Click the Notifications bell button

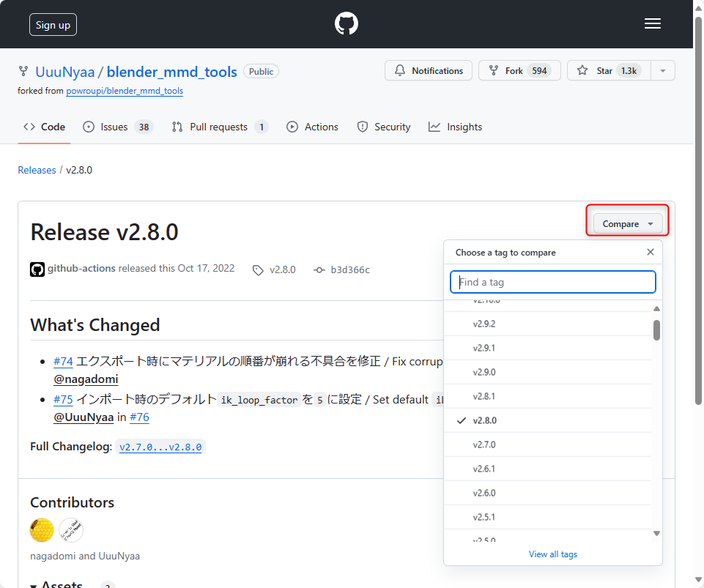point(429,70)
